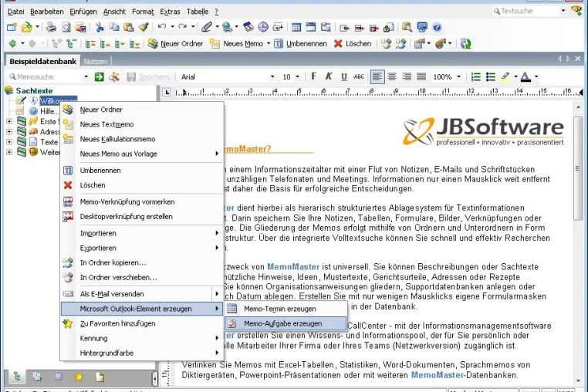Screen dimensions: 588x392
Task: Open the Textsuche dropdown arrow
Action: (x=563, y=11)
